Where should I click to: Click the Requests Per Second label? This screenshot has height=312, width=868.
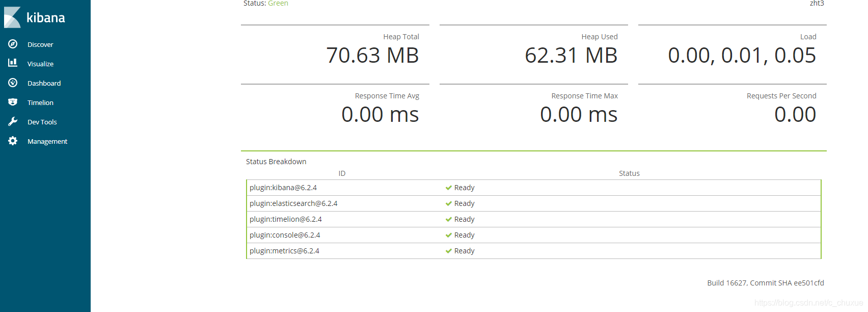781,96
